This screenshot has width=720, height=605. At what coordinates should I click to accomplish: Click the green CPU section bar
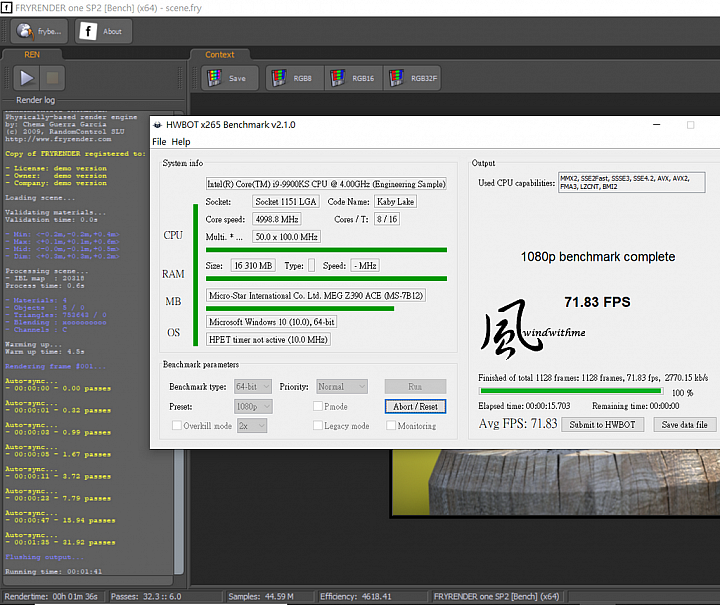(x=326, y=250)
